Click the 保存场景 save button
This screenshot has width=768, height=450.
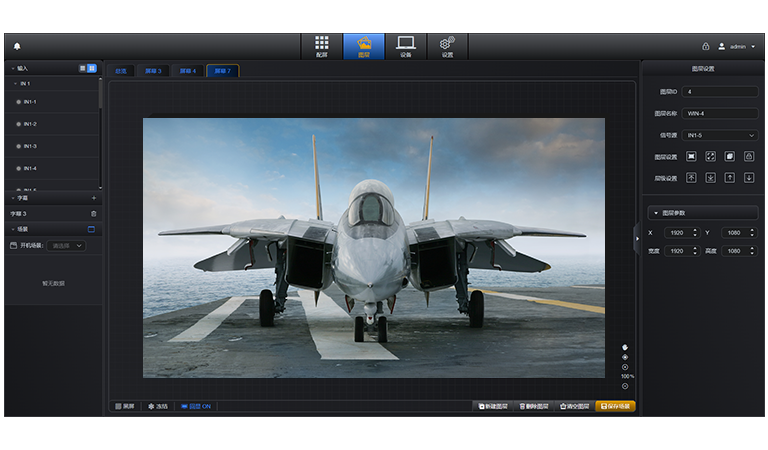point(615,407)
